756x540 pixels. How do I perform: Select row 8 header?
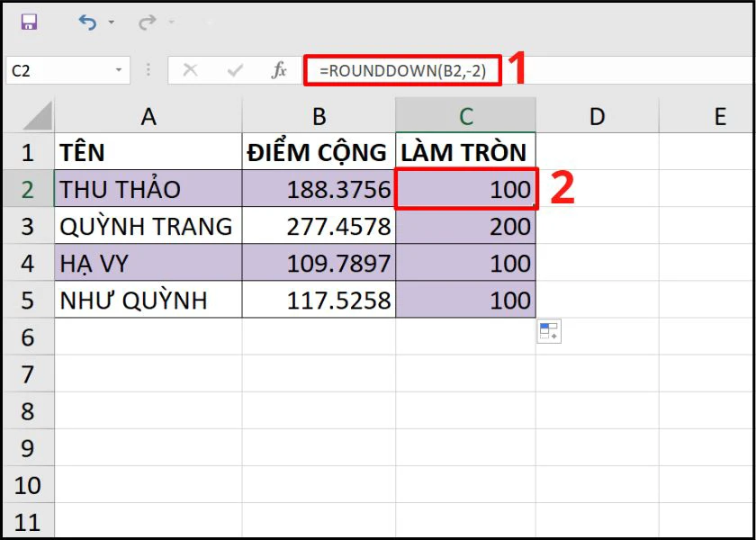(28, 410)
